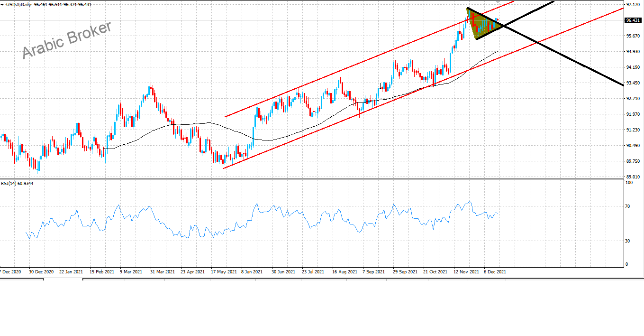Viewport: 644px width, 336px height.
Task: Click the RSI 30 level label
Action: click(628, 241)
